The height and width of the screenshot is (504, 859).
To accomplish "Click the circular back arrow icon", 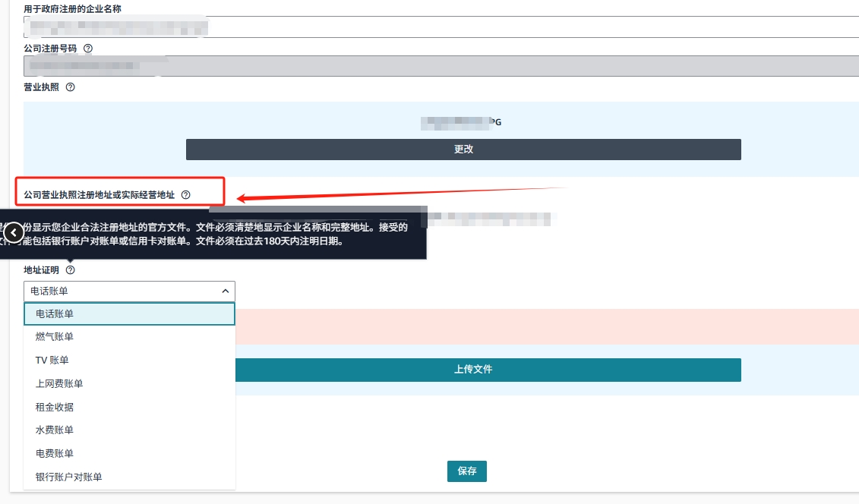I will pyautogui.click(x=14, y=233).
